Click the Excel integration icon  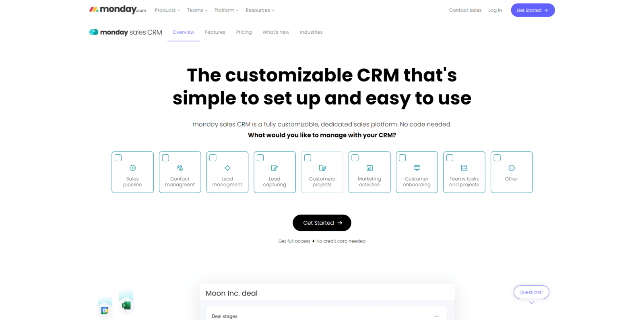pyautogui.click(x=126, y=306)
